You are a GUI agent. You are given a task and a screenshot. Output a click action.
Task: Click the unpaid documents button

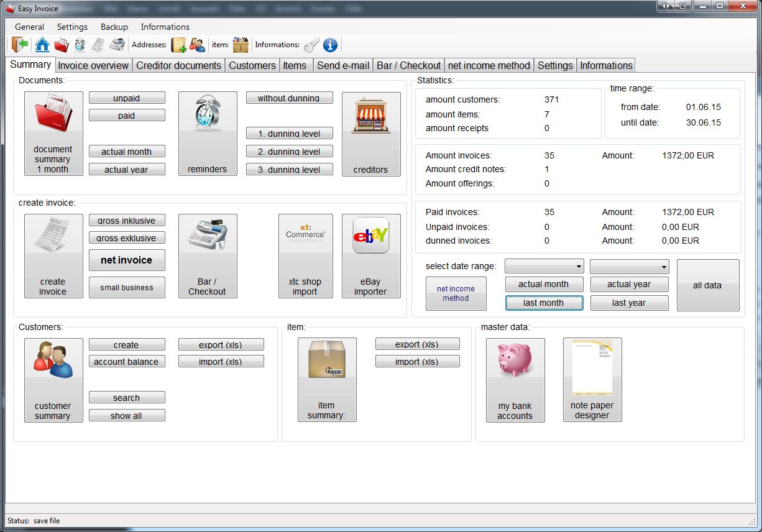(127, 98)
